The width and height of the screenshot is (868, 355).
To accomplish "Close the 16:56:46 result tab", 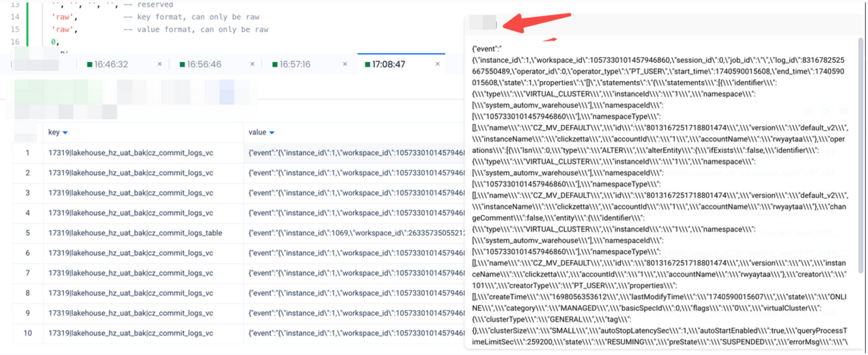I will point(252,64).
